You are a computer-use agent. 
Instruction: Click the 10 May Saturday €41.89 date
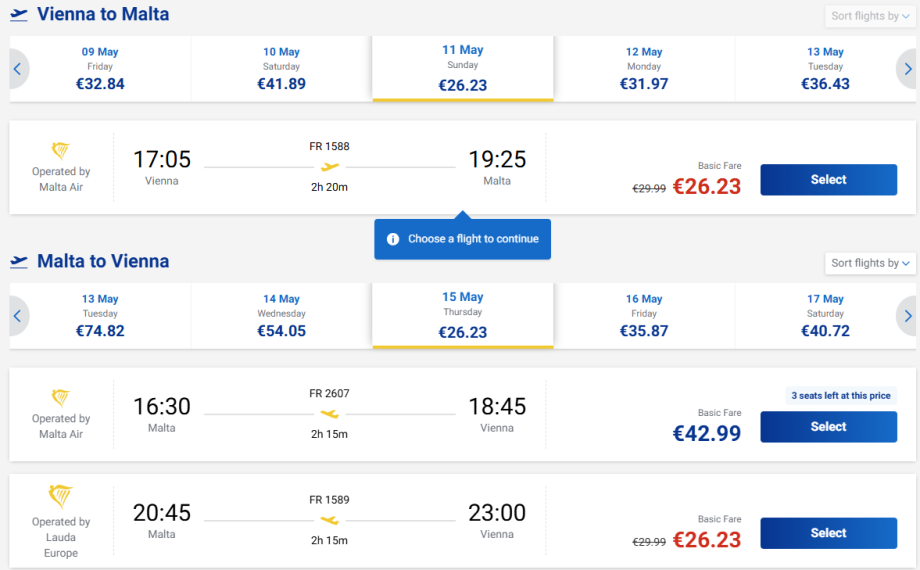[x=281, y=68]
